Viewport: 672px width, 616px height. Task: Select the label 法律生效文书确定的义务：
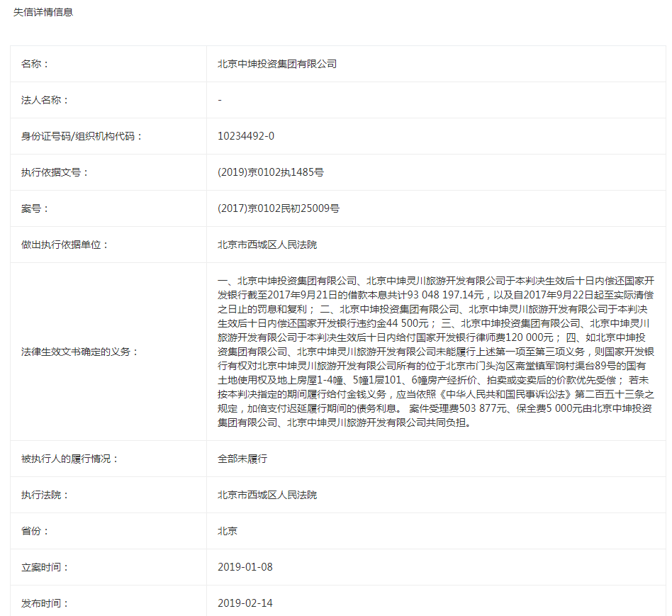(80, 352)
